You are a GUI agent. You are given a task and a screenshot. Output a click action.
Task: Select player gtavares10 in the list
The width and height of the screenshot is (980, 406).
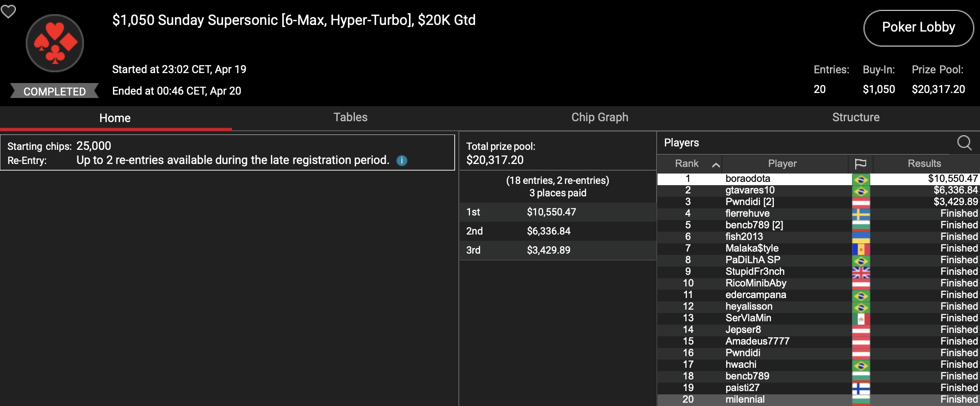click(750, 191)
